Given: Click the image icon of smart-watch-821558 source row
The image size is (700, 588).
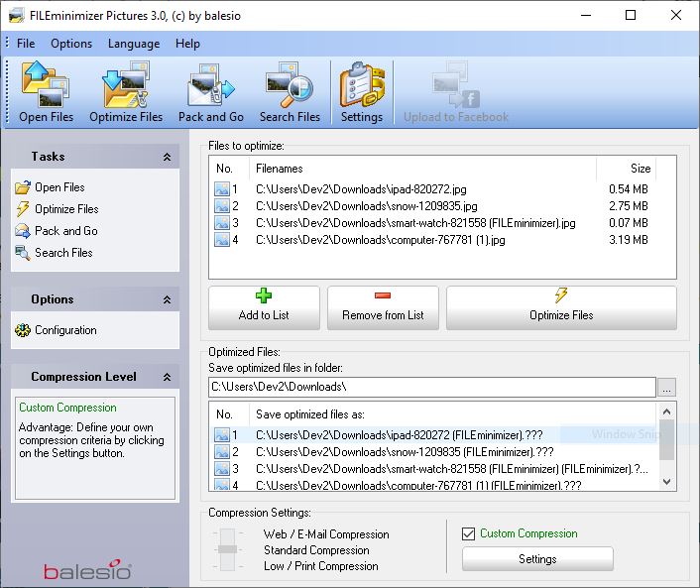Looking at the screenshot, I should pyautogui.click(x=222, y=223).
